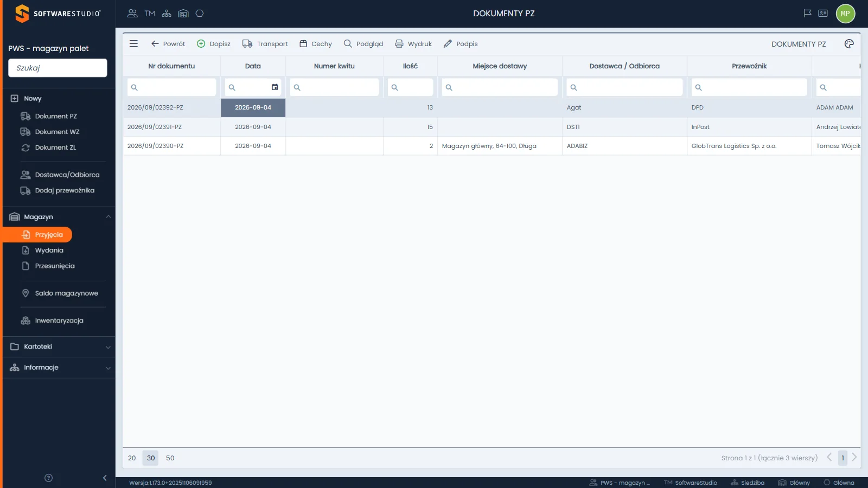Set page size to 20 rows
The image size is (868, 488).
[x=132, y=458]
